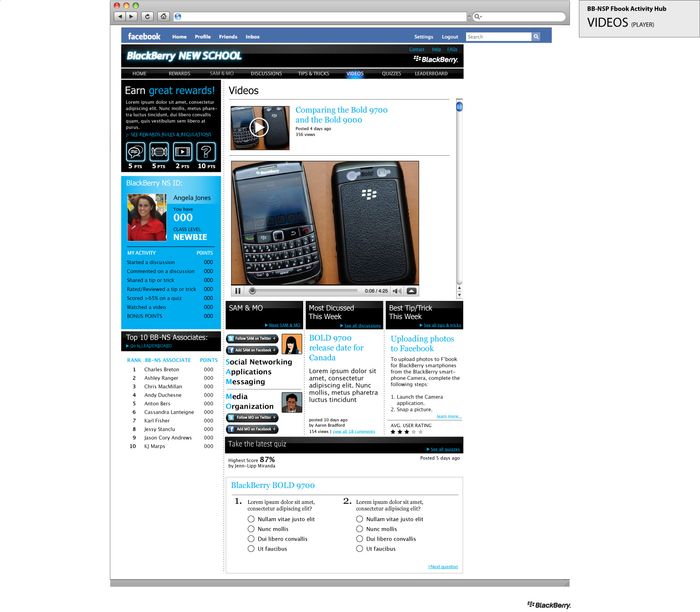Click the video progress slider knob
Screen dimensions: 700x612
click(252, 291)
